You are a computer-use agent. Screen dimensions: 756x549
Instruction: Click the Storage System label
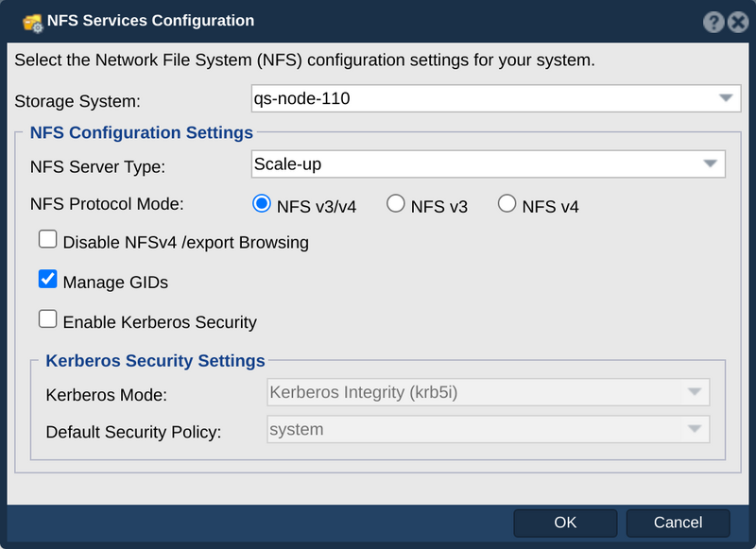click(x=77, y=101)
